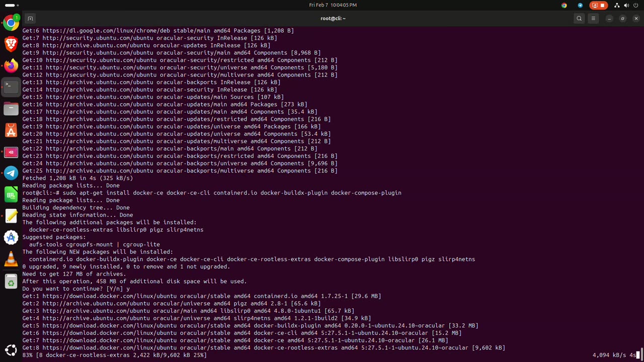Click 'The following NEW packages will be installed:' line
This screenshot has height=362, width=644.
click(x=98, y=252)
